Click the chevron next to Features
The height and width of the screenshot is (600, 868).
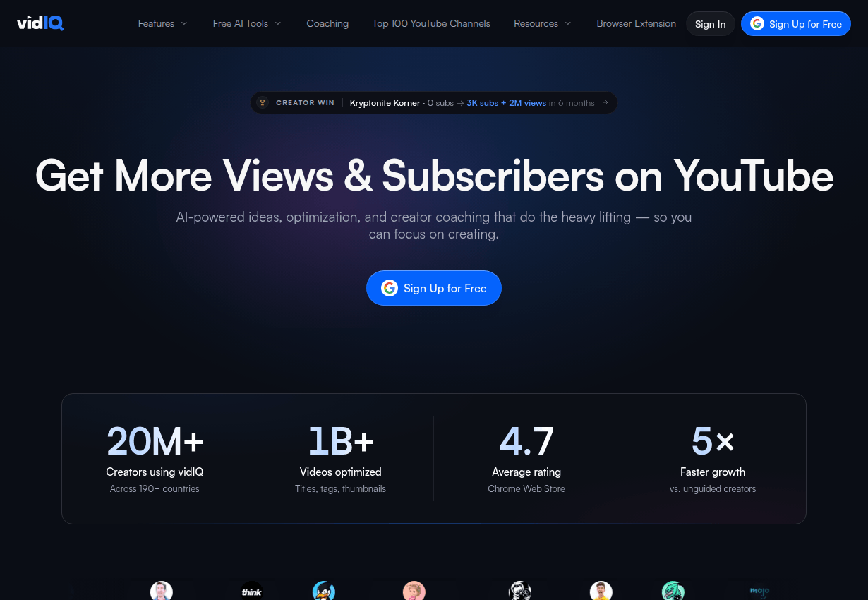[x=184, y=23]
